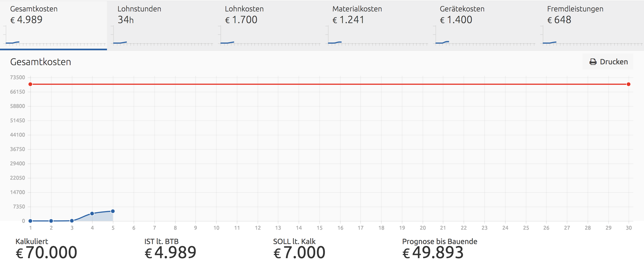Open the Gerätekosten tab
The height and width of the screenshot is (268, 644).
[484, 25]
